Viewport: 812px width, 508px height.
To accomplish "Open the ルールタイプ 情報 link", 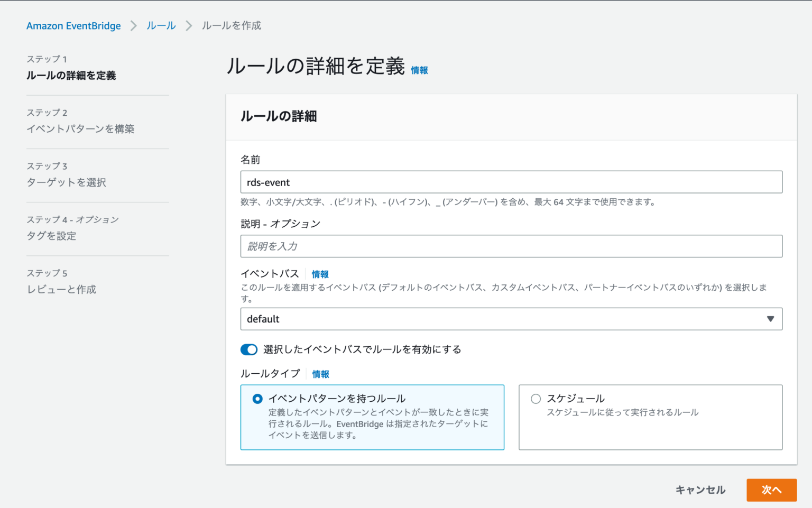I will 320,374.
